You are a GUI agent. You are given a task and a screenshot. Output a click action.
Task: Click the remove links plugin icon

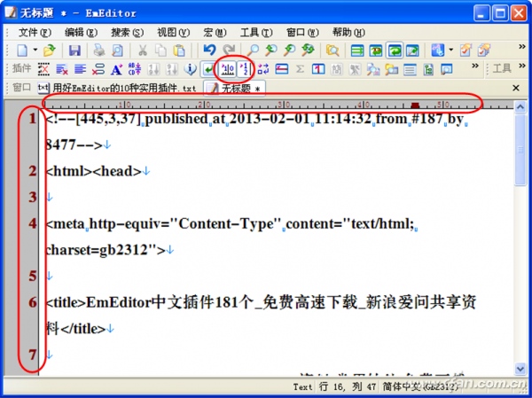pyautogui.click(x=98, y=69)
